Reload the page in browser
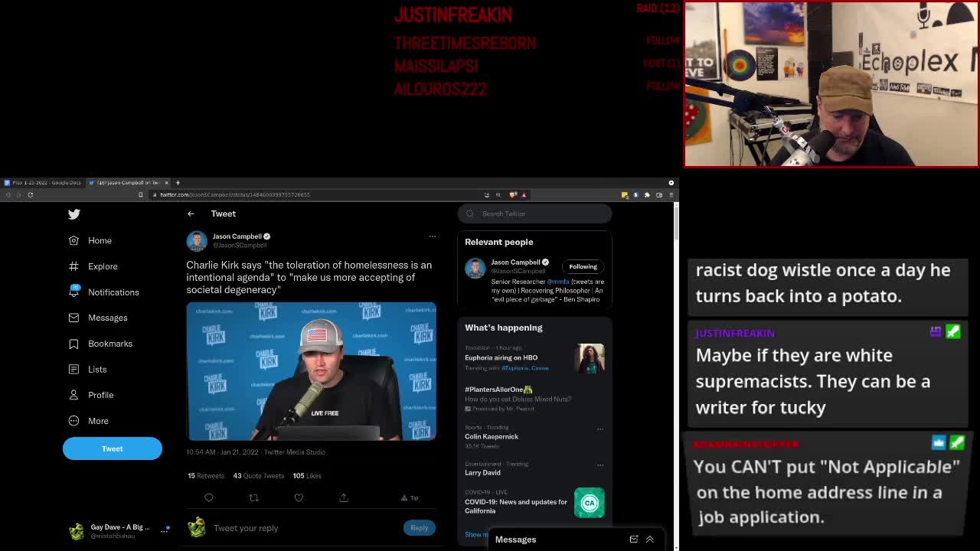The width and height of the screenshot is (980, 551). 31,195
